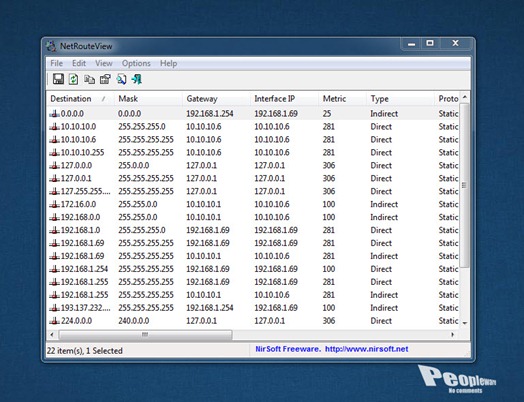Screen dimensions: 524x402
Task: Click the horizontal scrollbar thumb
Action: tap(145, 334)
